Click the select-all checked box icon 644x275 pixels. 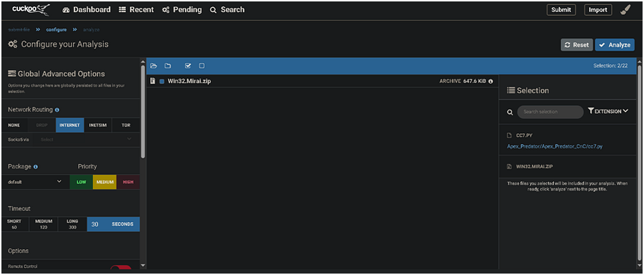point(188,66)
